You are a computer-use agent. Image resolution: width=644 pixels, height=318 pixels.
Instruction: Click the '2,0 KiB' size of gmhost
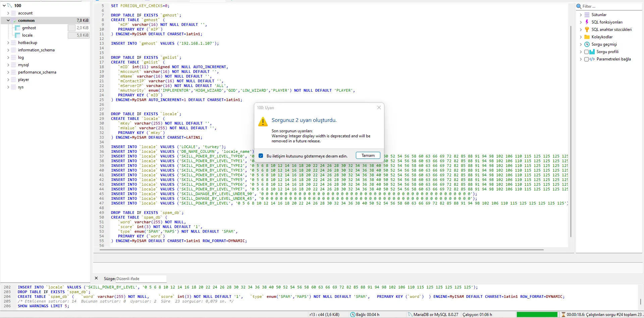[x=83, y=28]
